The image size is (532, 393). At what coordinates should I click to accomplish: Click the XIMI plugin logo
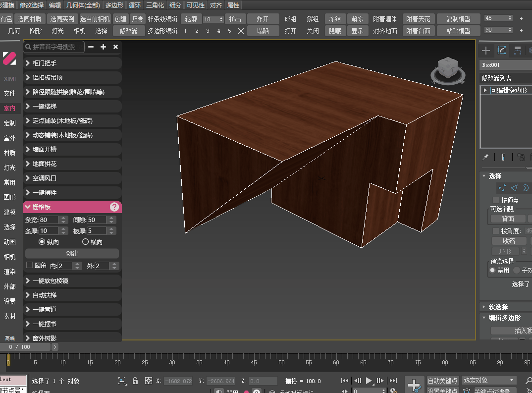point(9,58)
